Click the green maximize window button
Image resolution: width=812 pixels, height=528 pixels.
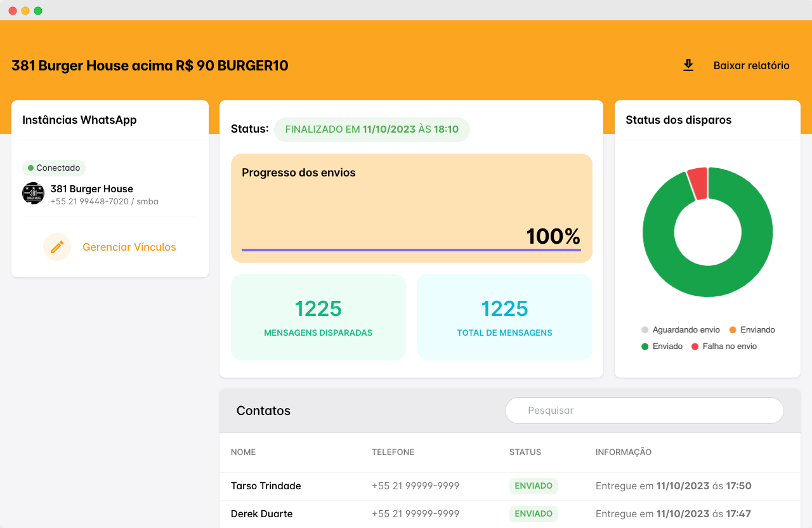click(38, 11)
